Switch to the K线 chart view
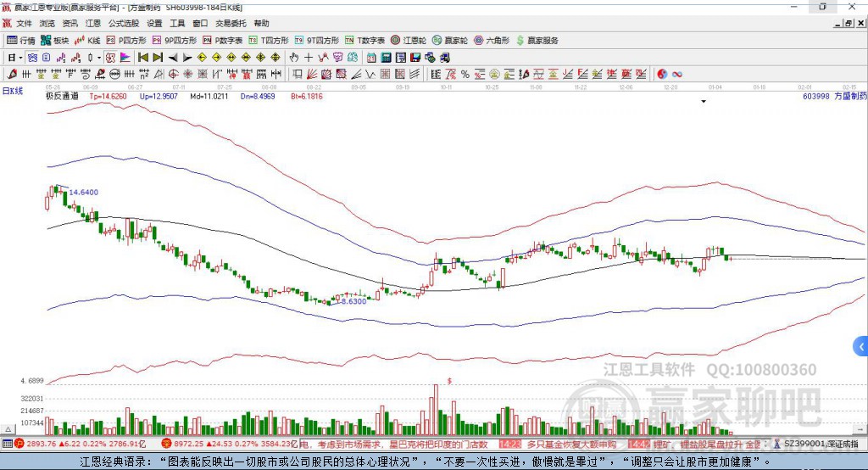This screenshot has width=868, height=470. click(x=87, y=41)
